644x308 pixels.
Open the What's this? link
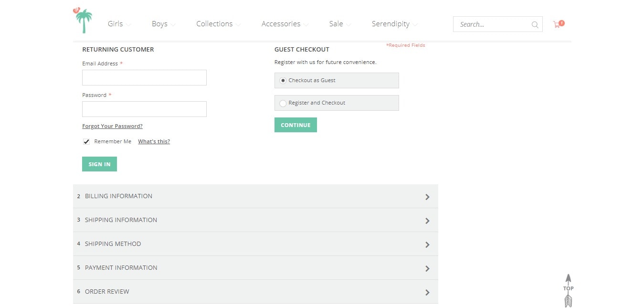tap(154, 141)
